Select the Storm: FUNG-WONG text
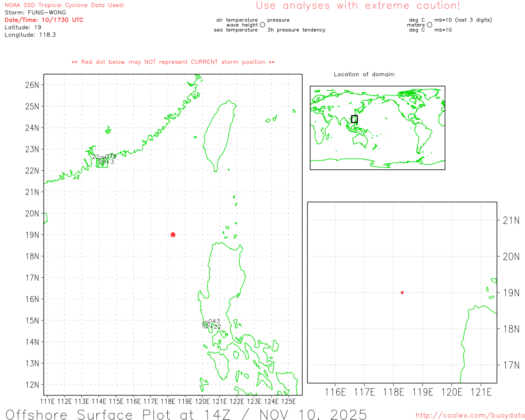This screenshot has height=420, width=525. point(35,13)
